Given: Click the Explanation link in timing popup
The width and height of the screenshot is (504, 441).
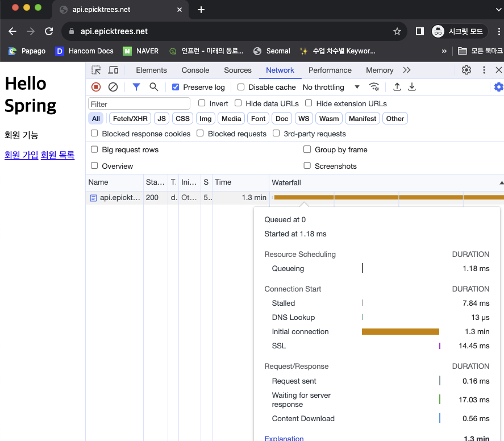Looking at the screenshot, I should [284, 438].
